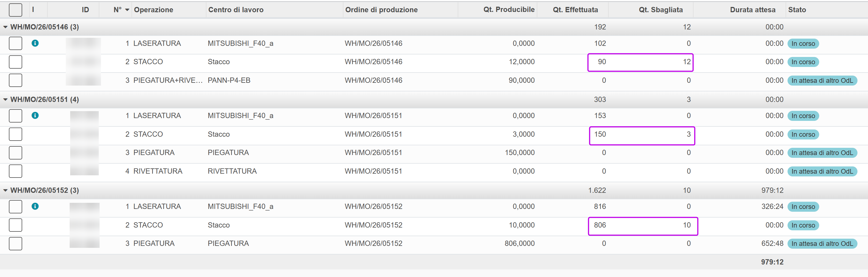Screen dimensions: 868x277
Task: Click info icon on LASERATURA row of WH/MO/26/05152
Action: 35,206
